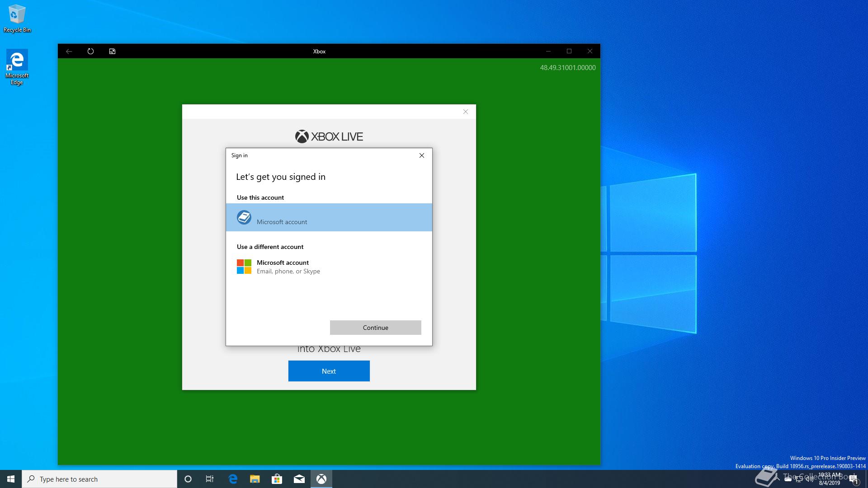The height and width of the screenshot is (488, 868).
Task: Click the 'Use this account' label
Action: pyautogui.click(x=260, y=197)
